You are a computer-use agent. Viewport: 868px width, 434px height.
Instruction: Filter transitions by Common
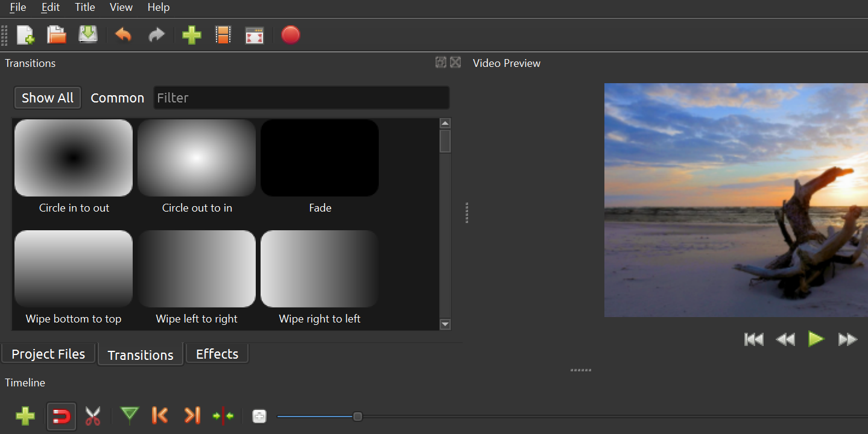pos(117,98)
